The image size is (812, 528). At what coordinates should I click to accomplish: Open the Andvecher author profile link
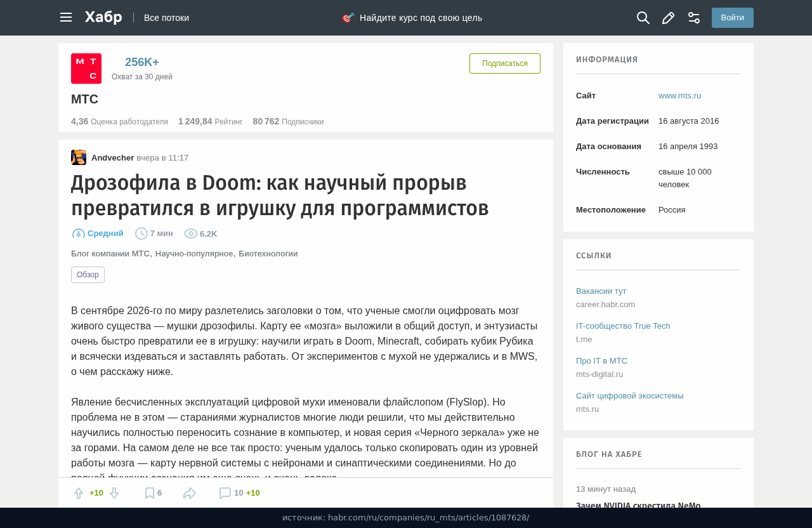click(113, 157)
